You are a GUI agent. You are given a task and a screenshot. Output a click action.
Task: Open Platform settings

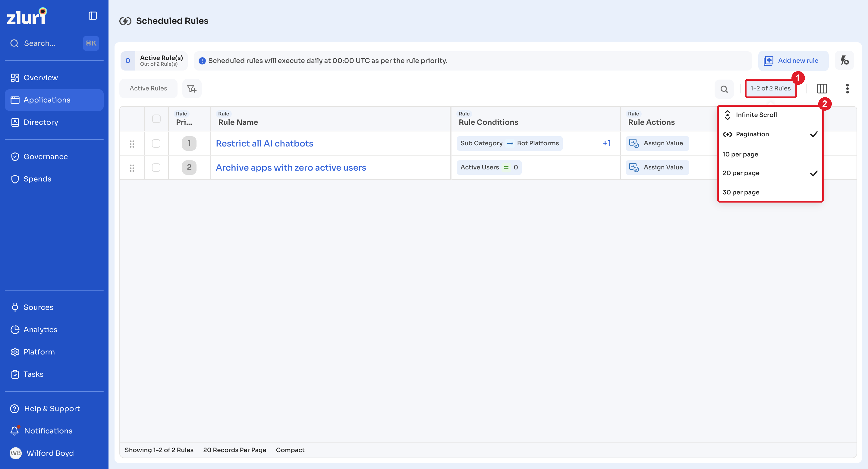coord(54,352)
